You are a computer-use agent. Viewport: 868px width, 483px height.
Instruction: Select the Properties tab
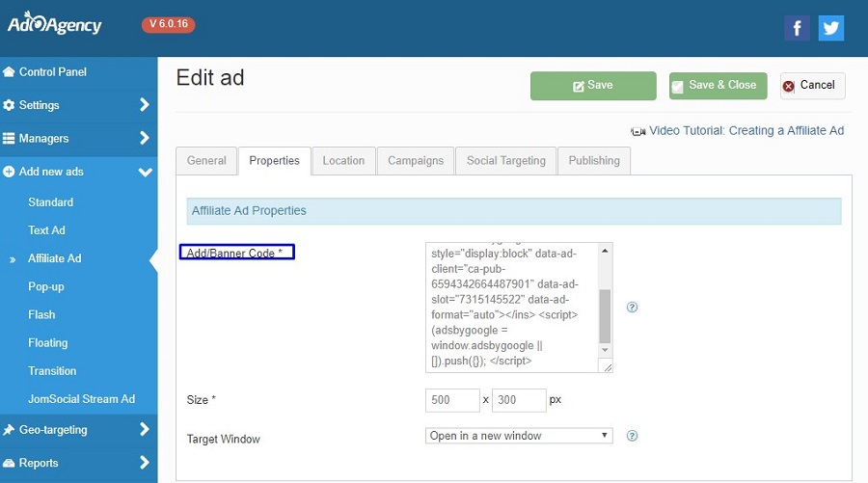point(274,160)
